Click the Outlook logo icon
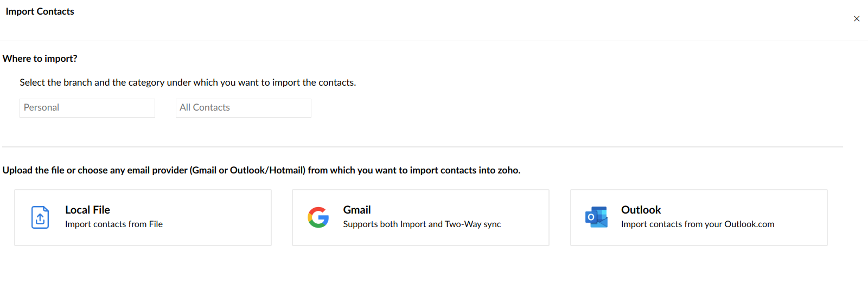The width and height of the screenshot is (868, 290). (596, 217)
